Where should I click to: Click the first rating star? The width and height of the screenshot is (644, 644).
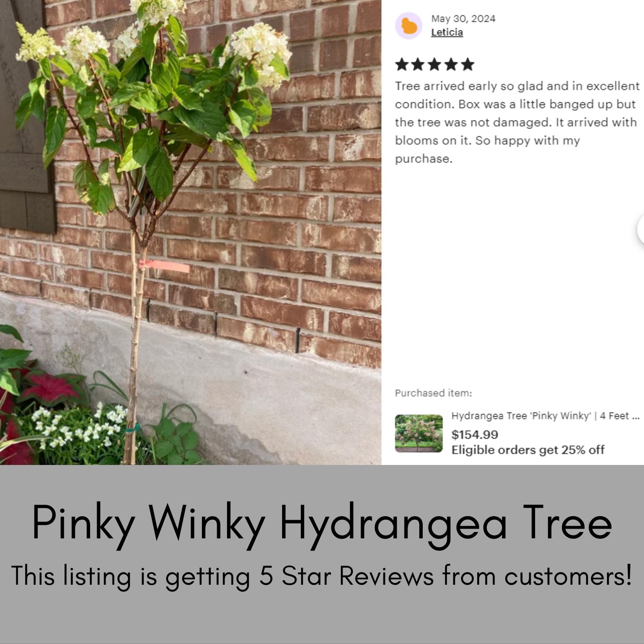(402, 64)
